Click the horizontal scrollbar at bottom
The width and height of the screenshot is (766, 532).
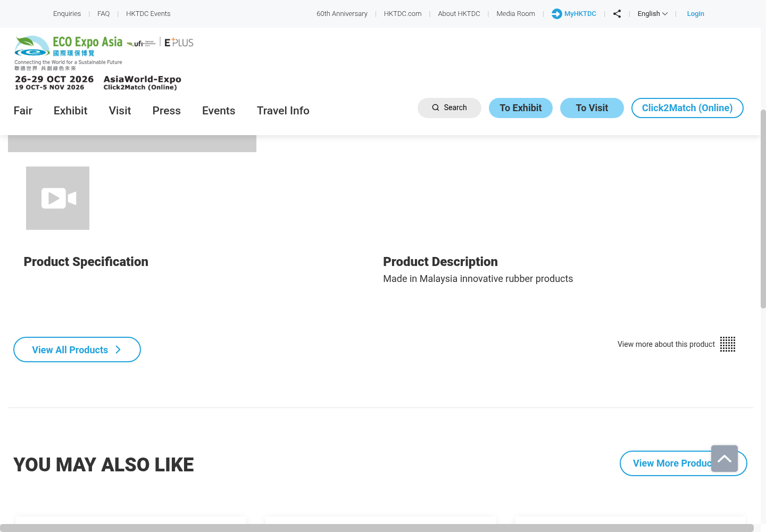pos(377,528)
